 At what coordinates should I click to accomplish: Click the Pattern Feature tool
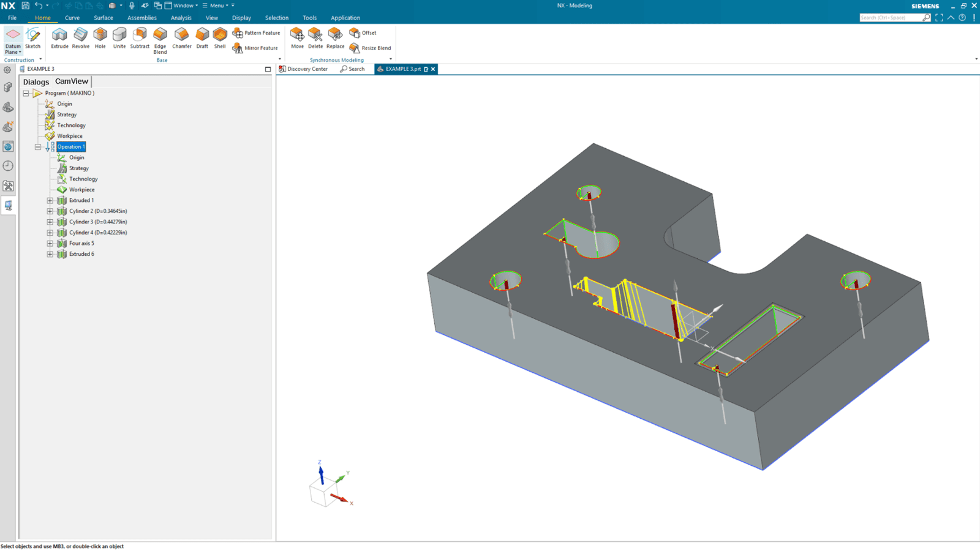tap(256, 33)
